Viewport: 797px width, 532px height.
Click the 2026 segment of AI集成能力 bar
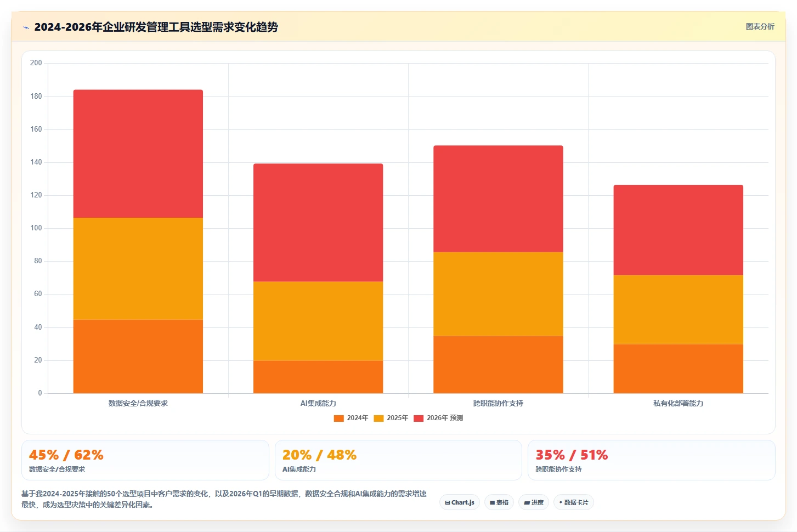(318, 223)
